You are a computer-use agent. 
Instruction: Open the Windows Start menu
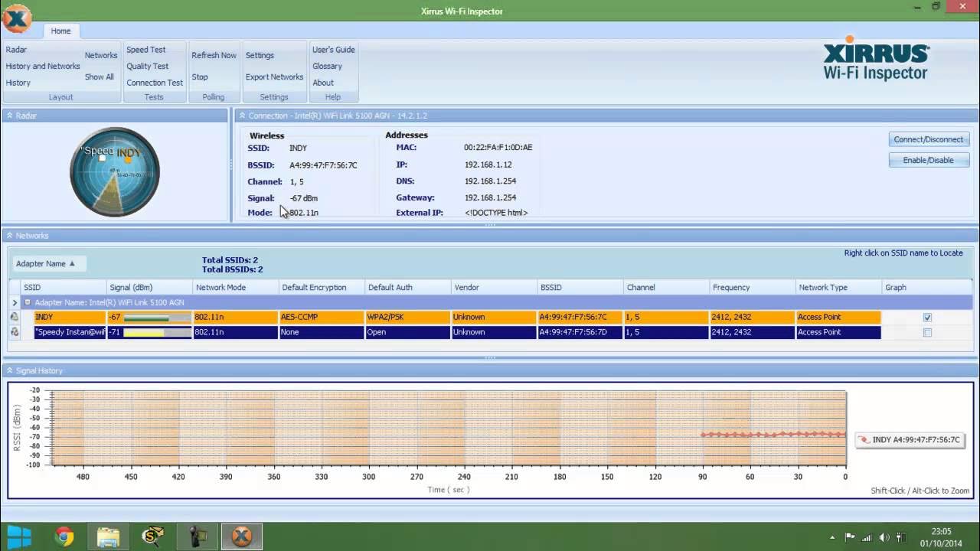pyautogui.click(x=18, y=536)
